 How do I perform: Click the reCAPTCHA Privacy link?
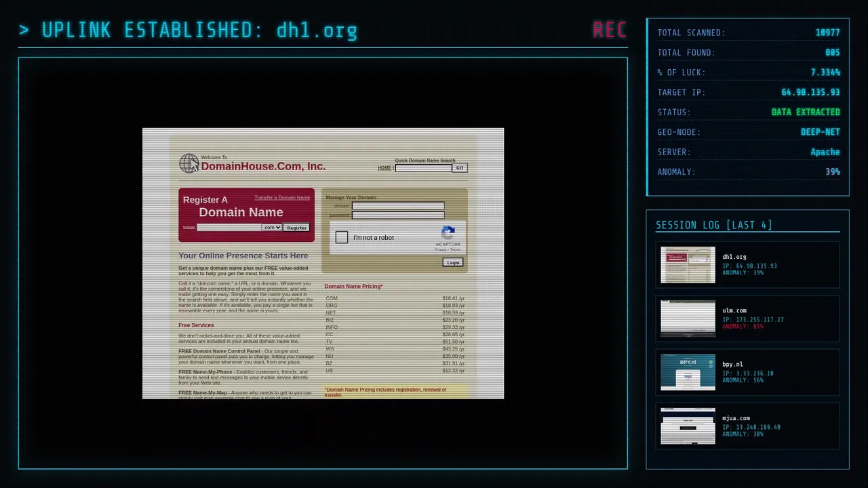[441, 249]
